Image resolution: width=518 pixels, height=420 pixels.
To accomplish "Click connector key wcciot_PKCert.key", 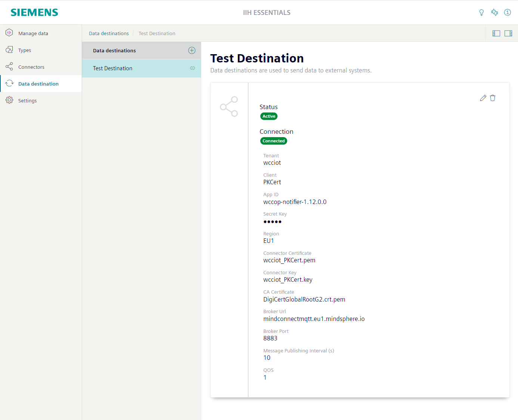I will [x=288, y=280].
